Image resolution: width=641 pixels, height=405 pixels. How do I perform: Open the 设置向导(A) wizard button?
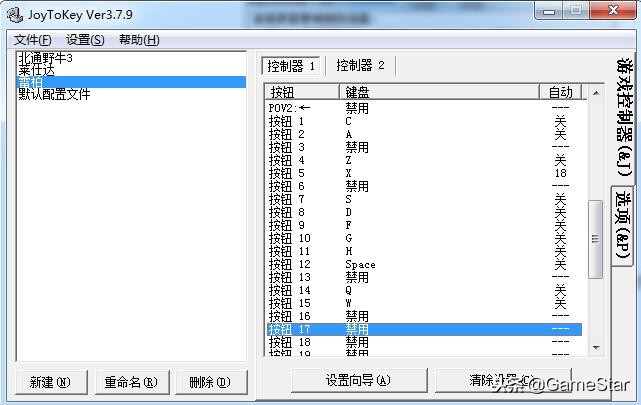[x=359, y=380]
